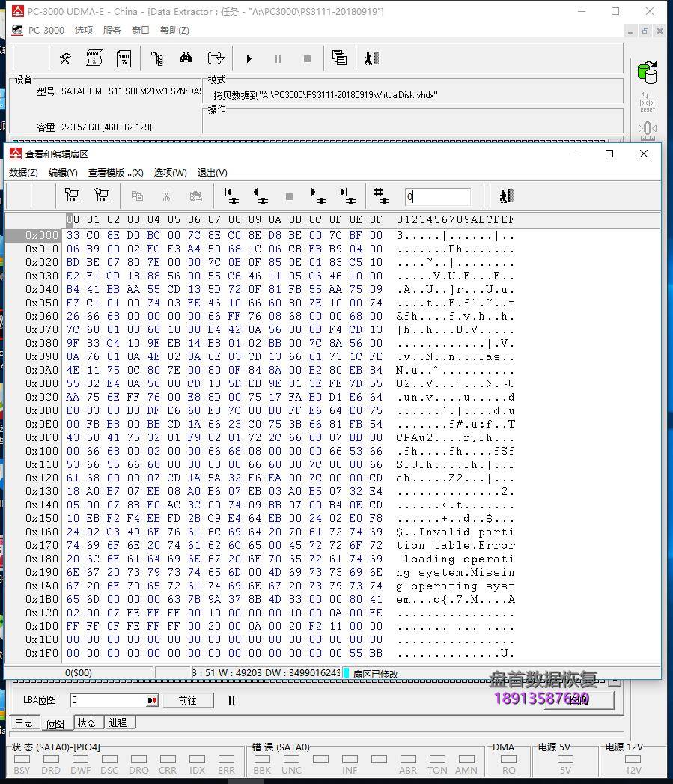Copy hex data with copy icon
Screen dimensions: 673x784
click(x=138, y=196)
